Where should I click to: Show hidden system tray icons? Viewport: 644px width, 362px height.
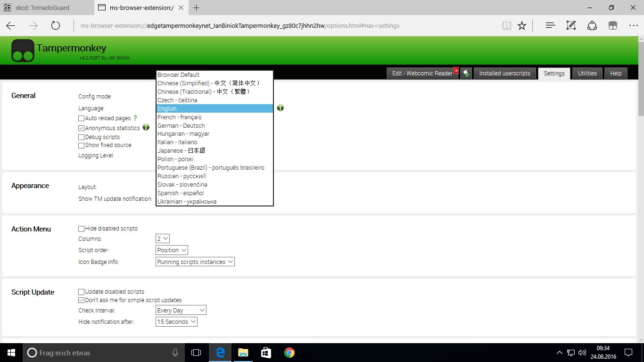tap(560, 352)
